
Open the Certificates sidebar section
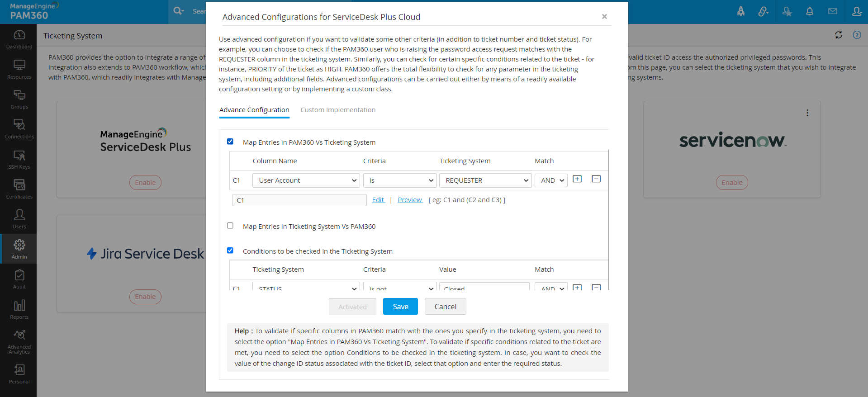tap(19, 189)
